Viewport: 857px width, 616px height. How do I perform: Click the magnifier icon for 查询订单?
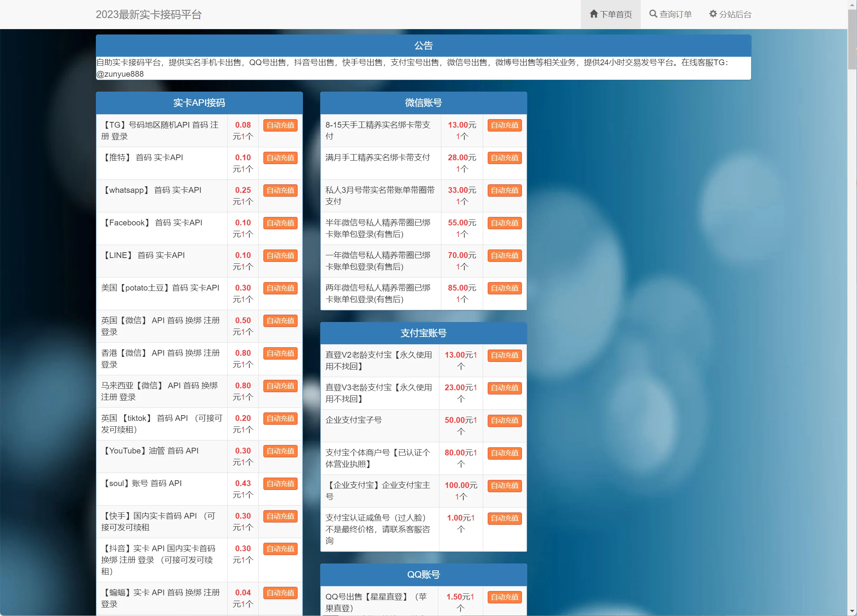[653, 14]
